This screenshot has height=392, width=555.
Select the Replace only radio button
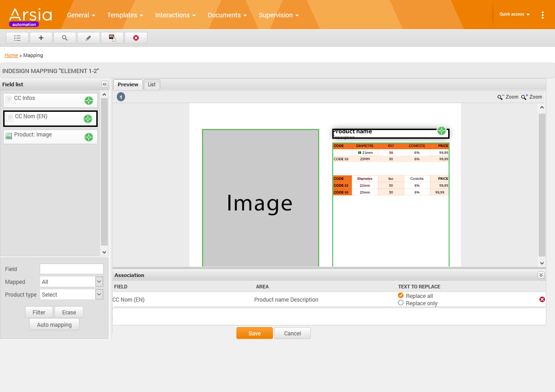click(x=401, y=303)
